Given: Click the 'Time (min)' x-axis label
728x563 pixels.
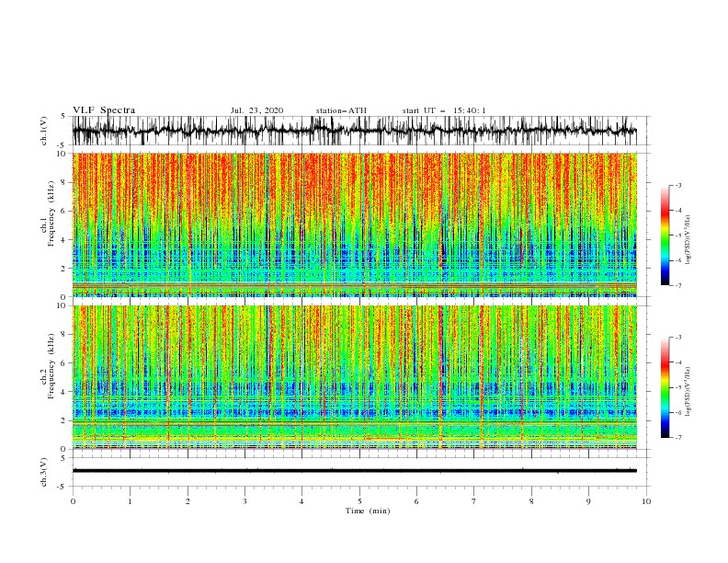Looking at the screenshot, I should pyautogui.click(x=368, y=511).
